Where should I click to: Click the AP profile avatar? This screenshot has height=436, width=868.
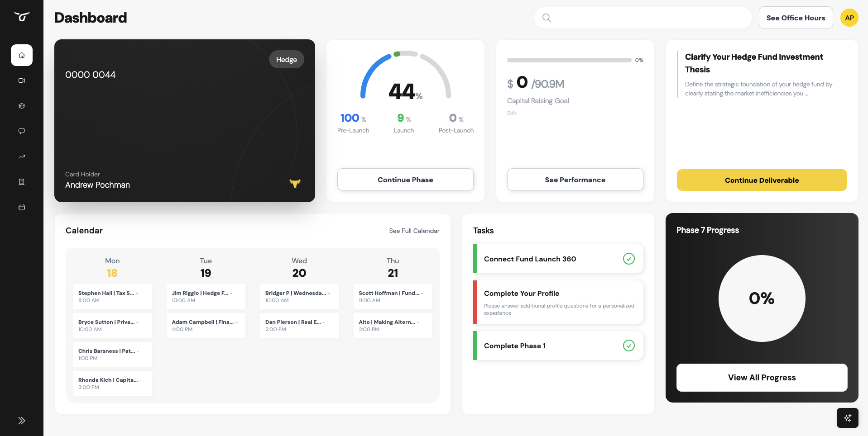click(849, 18)
